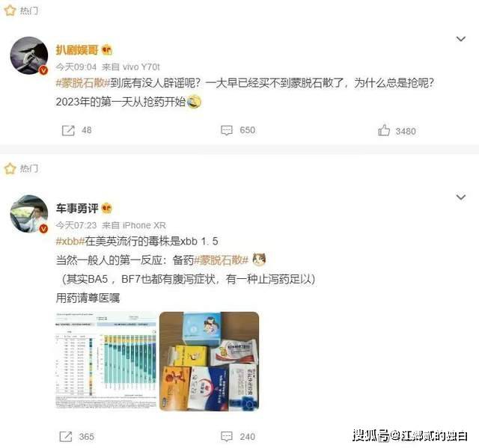Click the membership badge beside 车事勇评
The height and width of the screenshot is (448, 479).
pos(106,208)
